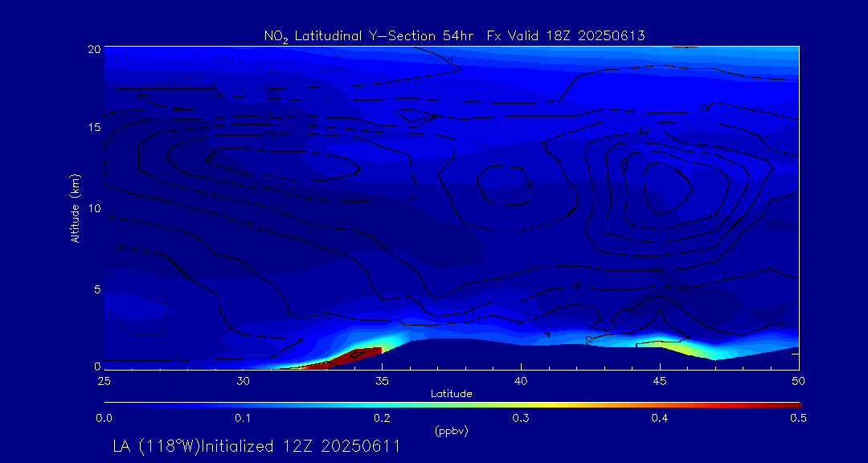Screen dimensions: 868x463
Task: Select latitude axis tick label "30"
Action: [x=243, y=380]
